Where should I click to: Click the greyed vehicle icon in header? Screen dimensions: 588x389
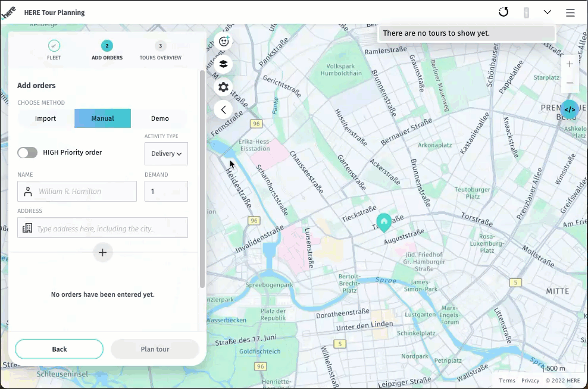(526, 12)
